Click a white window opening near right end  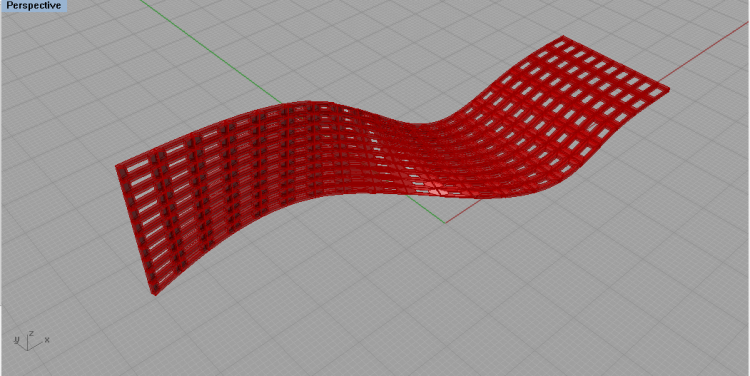click(x=645, y=87)
